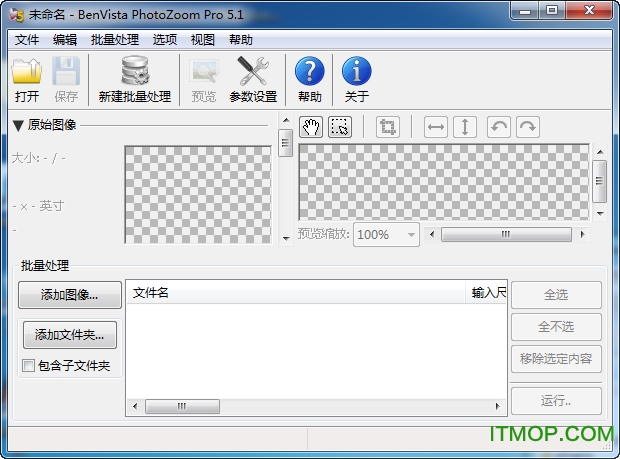This screenshot has height=459, width=620.
Task: Select the hand pan tool
Action: pos(311,127)
